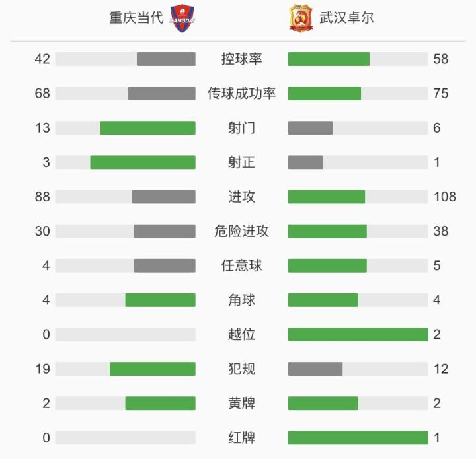Click 武汉卓尔's green 控球率 bar
This screenshot has height=459, width=476.
329,59
